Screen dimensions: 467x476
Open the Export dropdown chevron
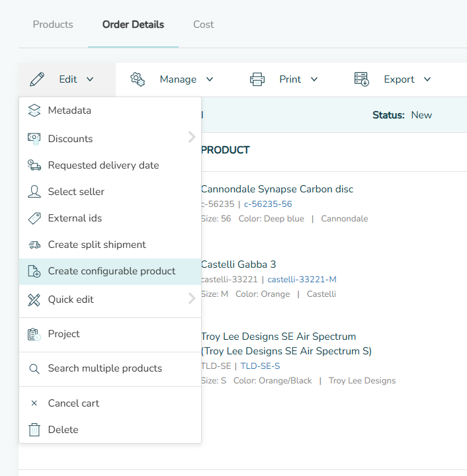coord(427,79)
